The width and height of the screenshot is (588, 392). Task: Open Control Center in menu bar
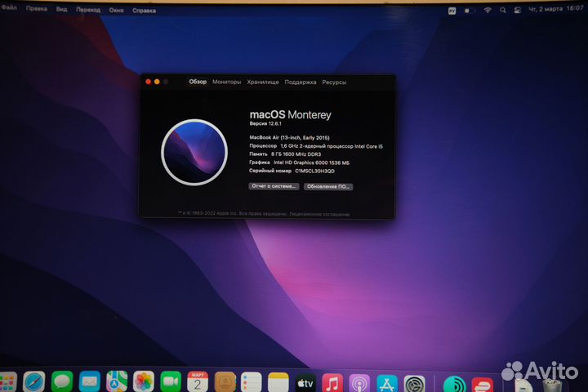[x=518, y=11]
